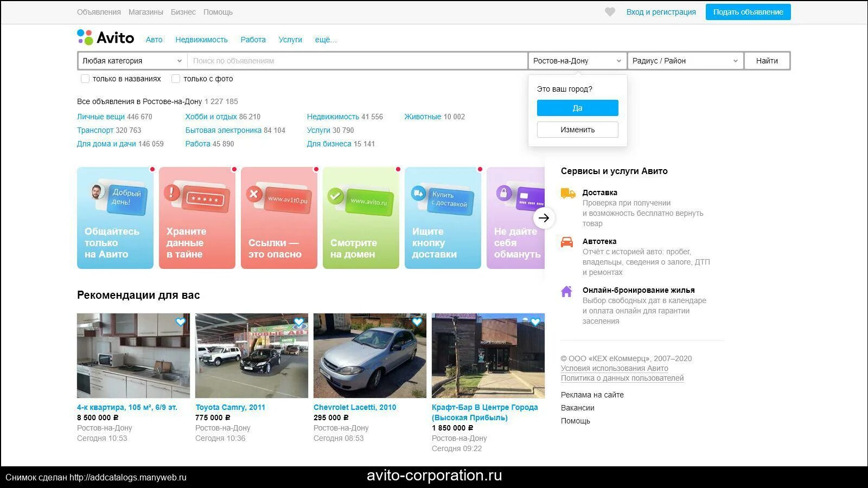Open Объявления in top menu
868x488 pixels.
(x=99, y=12)
